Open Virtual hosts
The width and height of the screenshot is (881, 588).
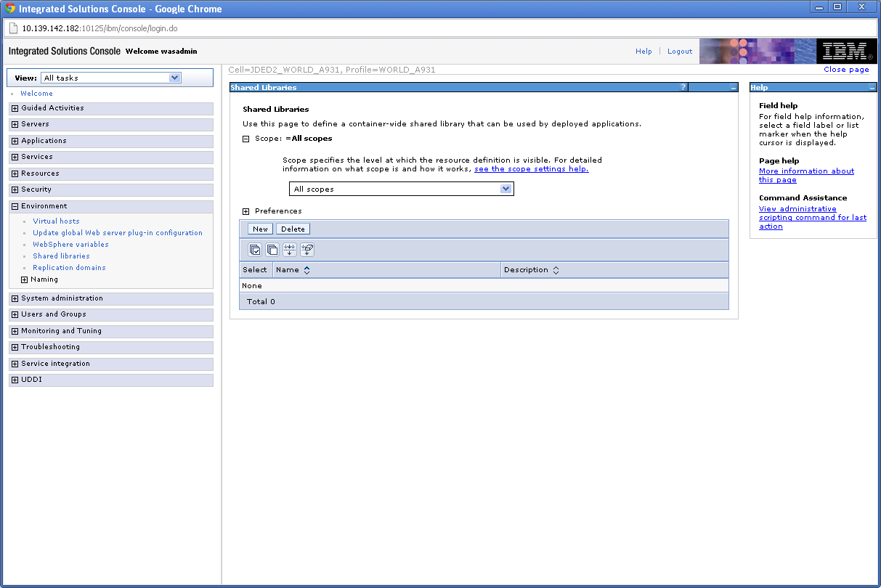56,221
